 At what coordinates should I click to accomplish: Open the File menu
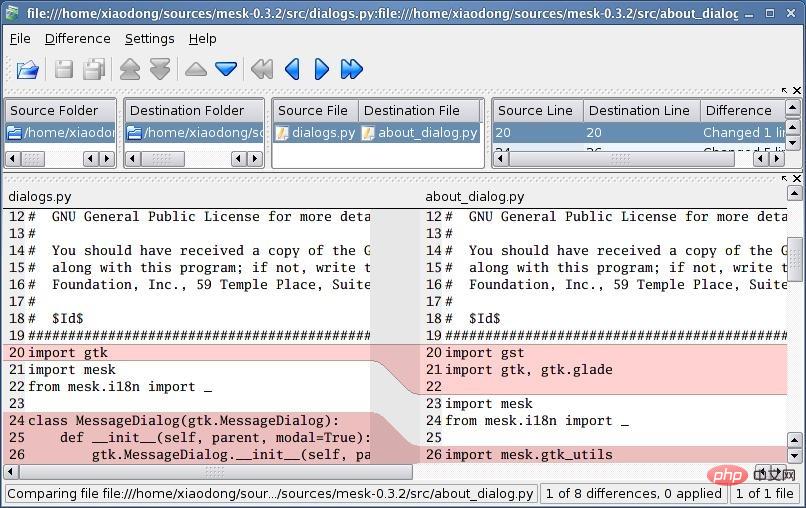point(20,39)
